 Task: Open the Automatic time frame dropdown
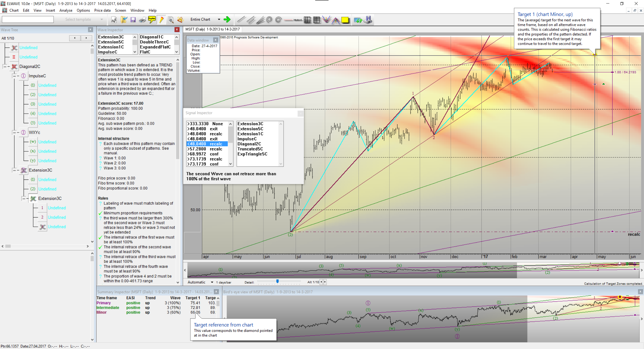[x=212, y=282]
